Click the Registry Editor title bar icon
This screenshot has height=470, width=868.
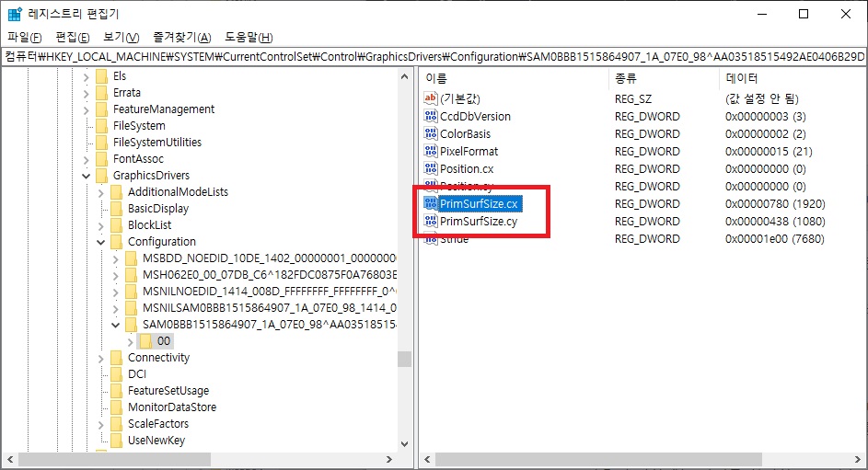pos(15,14)
